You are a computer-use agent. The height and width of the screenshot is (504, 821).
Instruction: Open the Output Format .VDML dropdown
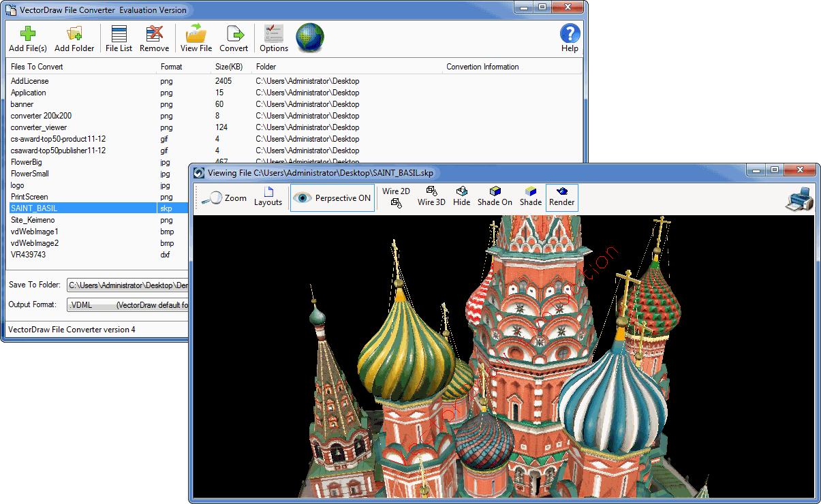click(127, 305)
